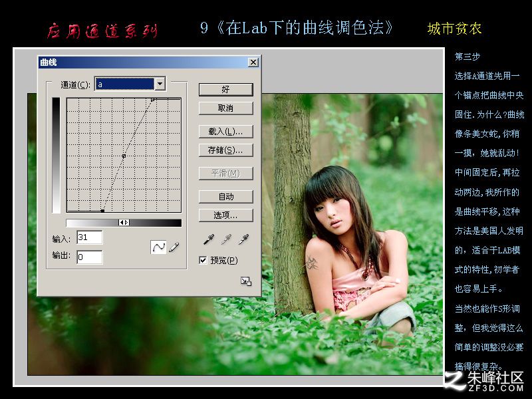Choose the smooth curve point tool
Screen dimensions: 532x399
(158, 247)
